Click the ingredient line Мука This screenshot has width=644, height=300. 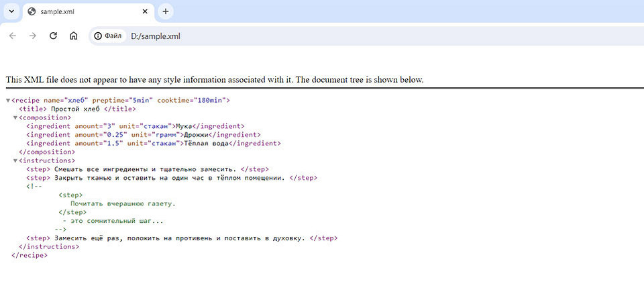click(x=135, y=126)
